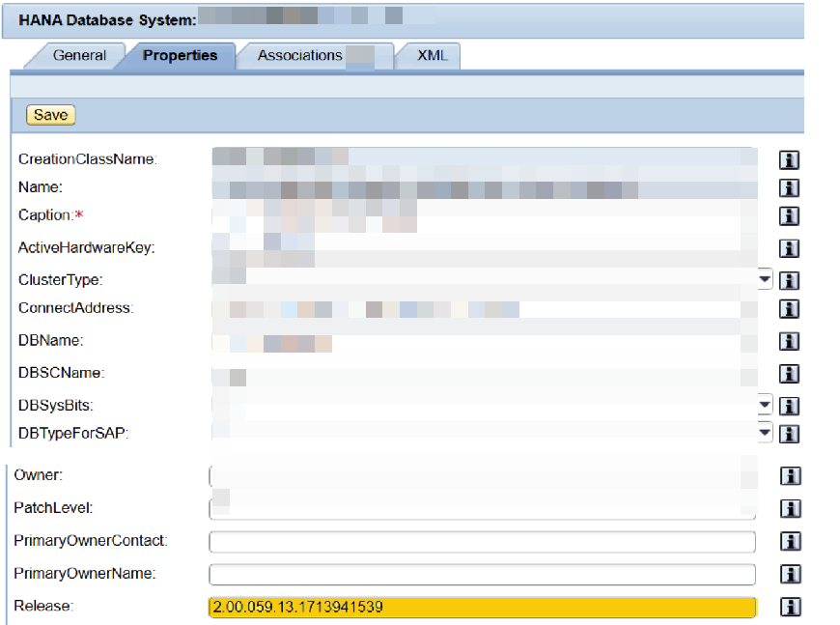Open the DBSysBits dropdown list
840x625 pixels.
tap(765, 405)
